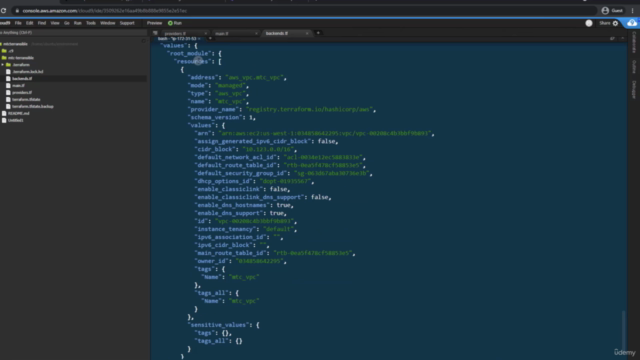Click the Share button
The height and width of the screenshot is (360, 640).
click(604, 23)
